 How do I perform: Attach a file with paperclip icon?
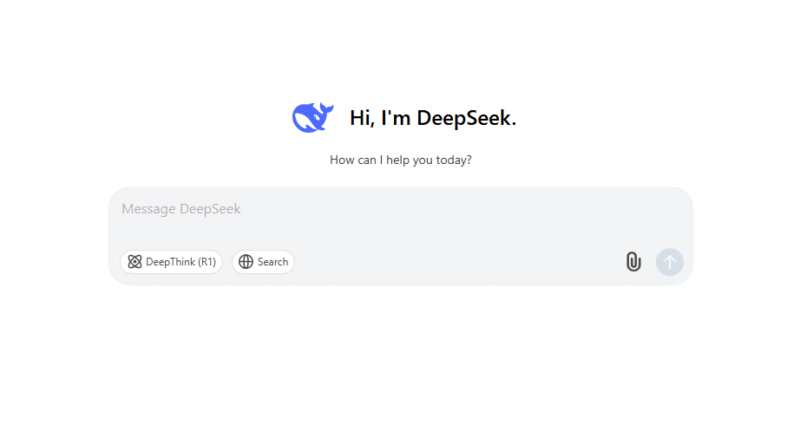pyautogui.click(x=633, y=262)
